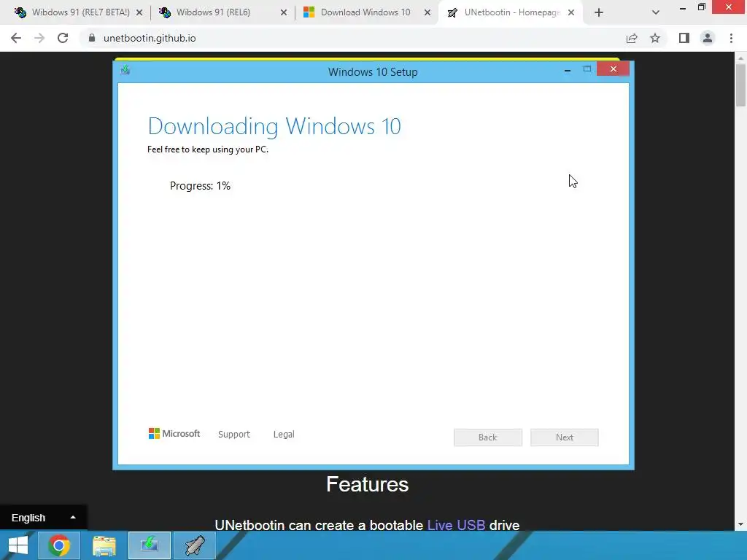
Task: Click the Back button in Setup
Action: (x=488, y=437)
